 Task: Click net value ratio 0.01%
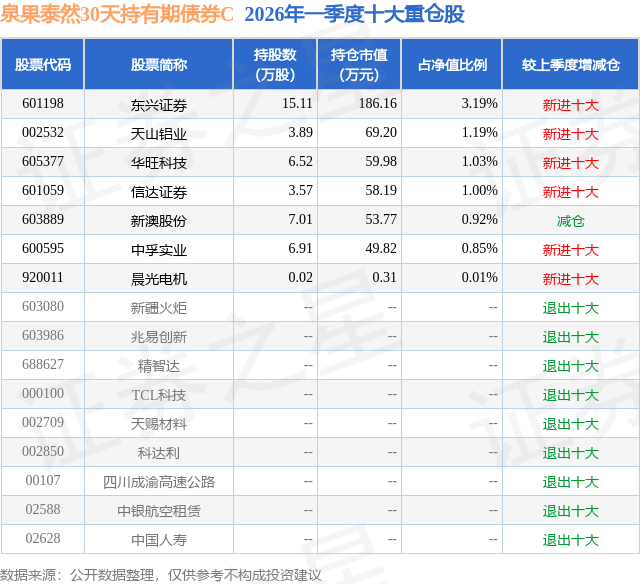click(x=480, y=277)
